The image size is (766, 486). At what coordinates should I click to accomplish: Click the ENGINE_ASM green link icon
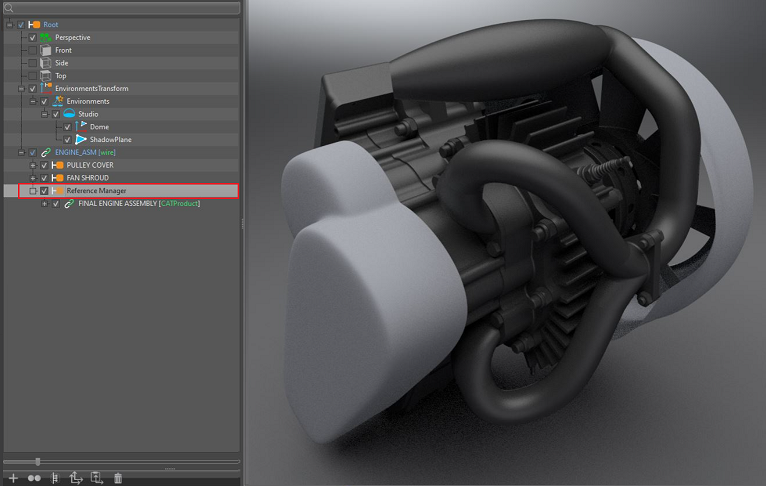(46, 152)
